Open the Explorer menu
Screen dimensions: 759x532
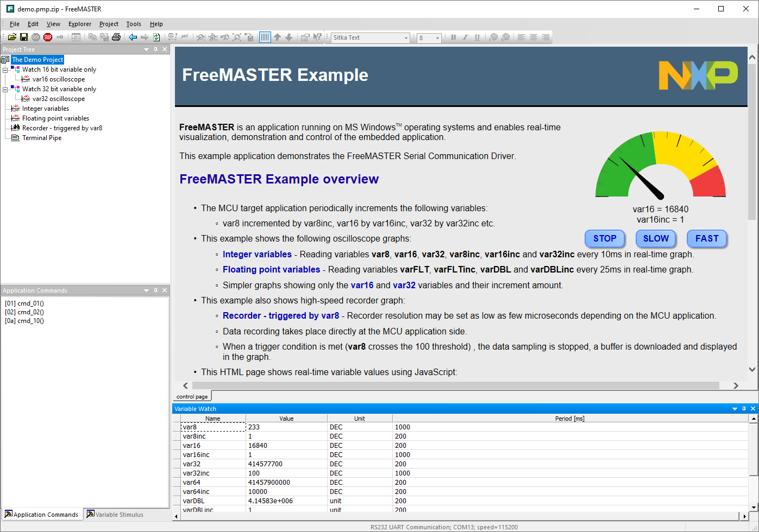pos(80,24)
